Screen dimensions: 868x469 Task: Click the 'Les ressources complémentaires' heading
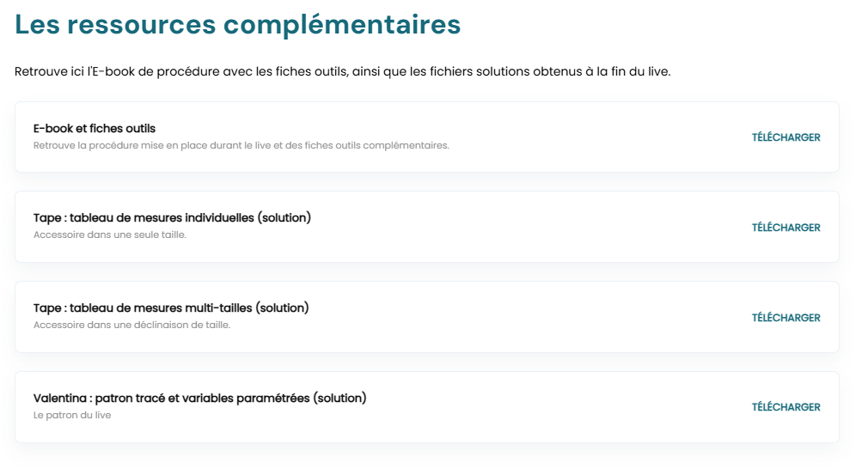click(x=238, y=25)
